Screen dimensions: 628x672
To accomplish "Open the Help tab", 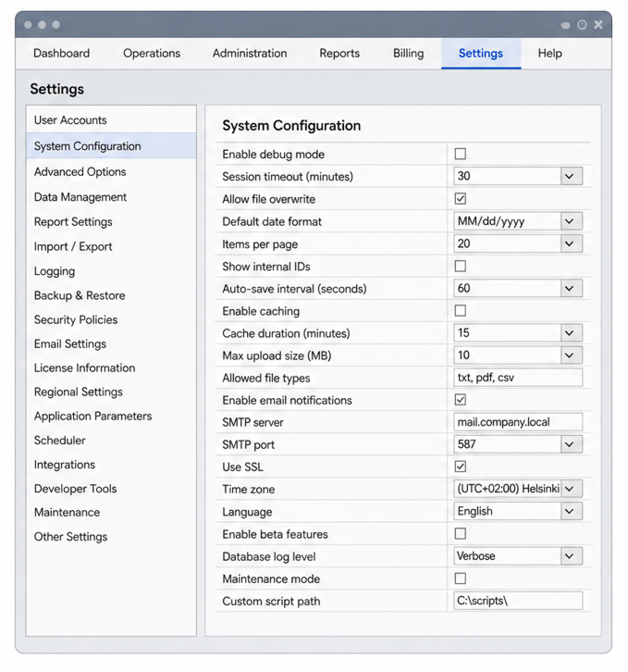I will (x=549, y=53).
